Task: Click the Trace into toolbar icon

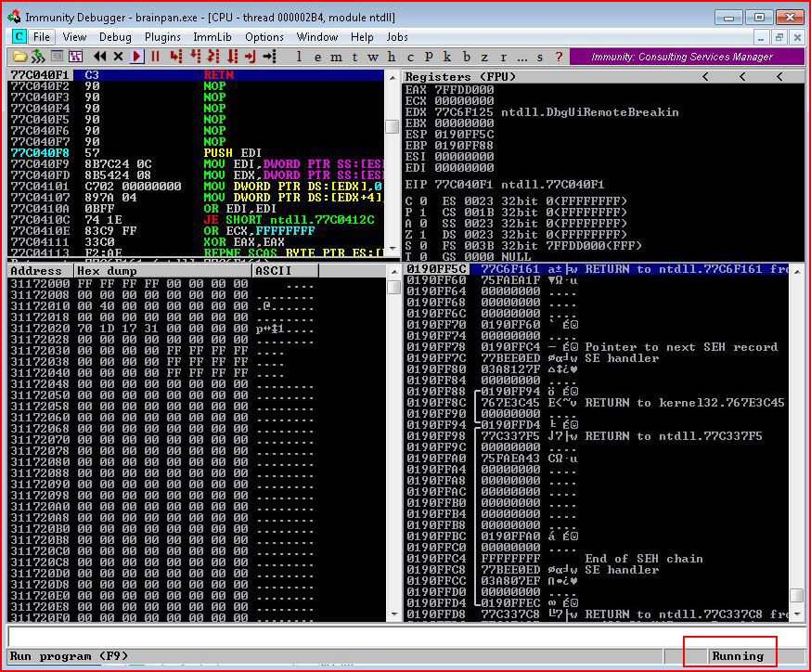Action: pos(213,57)
